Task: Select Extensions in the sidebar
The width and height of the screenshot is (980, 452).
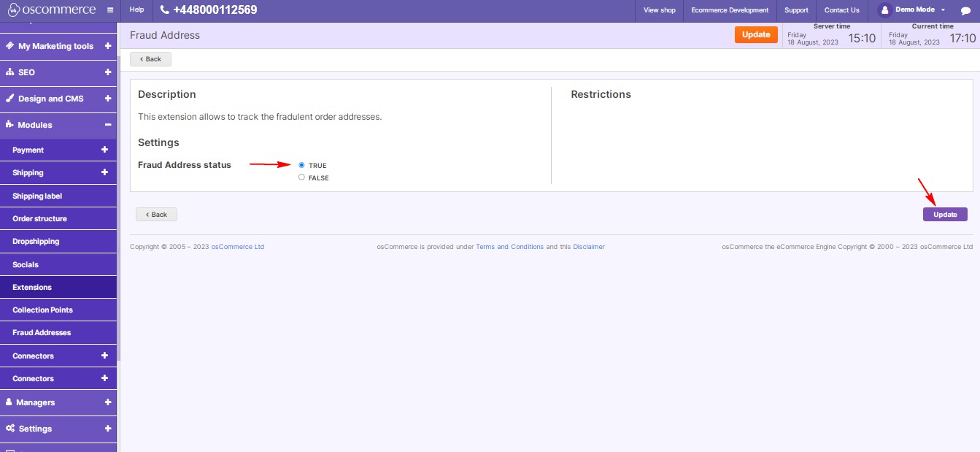Action: [x=32, y=287]
